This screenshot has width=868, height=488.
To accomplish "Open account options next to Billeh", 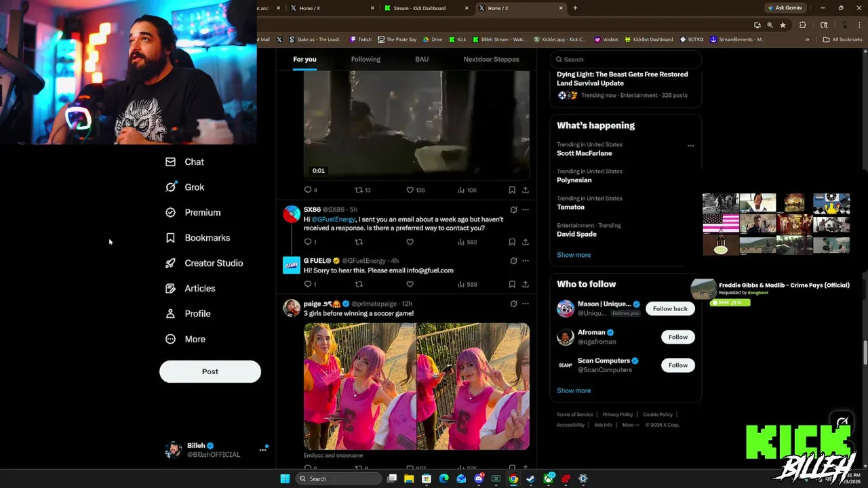I will [x=262, y=450].
